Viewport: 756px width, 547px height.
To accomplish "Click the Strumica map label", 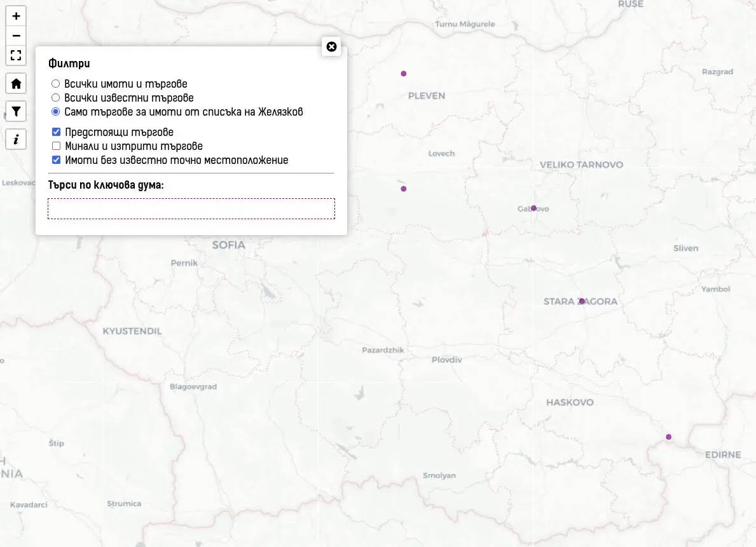I will (124, 504).
